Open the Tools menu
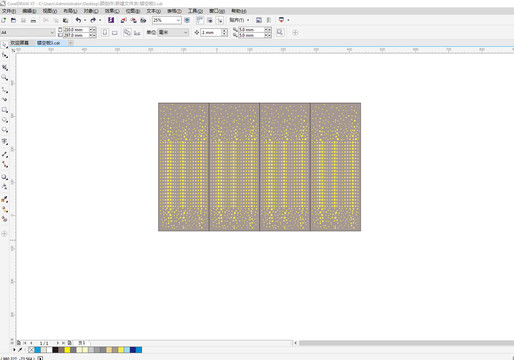 [x=195, y=11]
